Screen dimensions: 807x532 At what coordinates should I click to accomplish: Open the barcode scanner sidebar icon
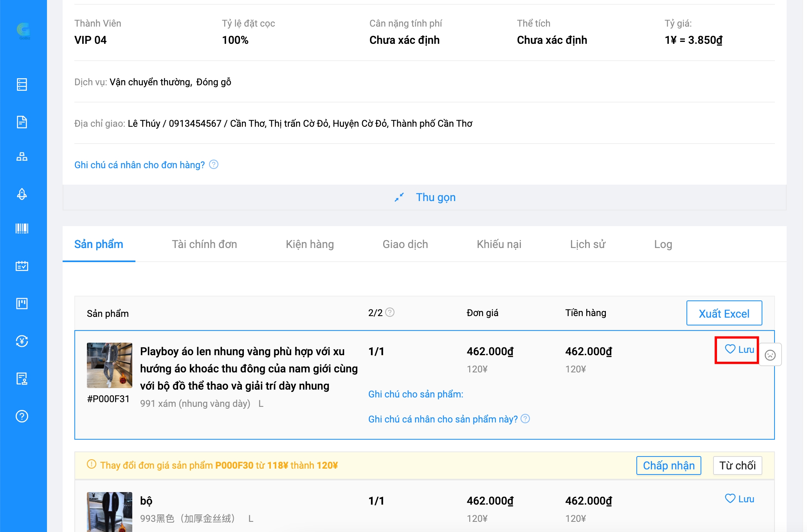[x=22, y=228]
